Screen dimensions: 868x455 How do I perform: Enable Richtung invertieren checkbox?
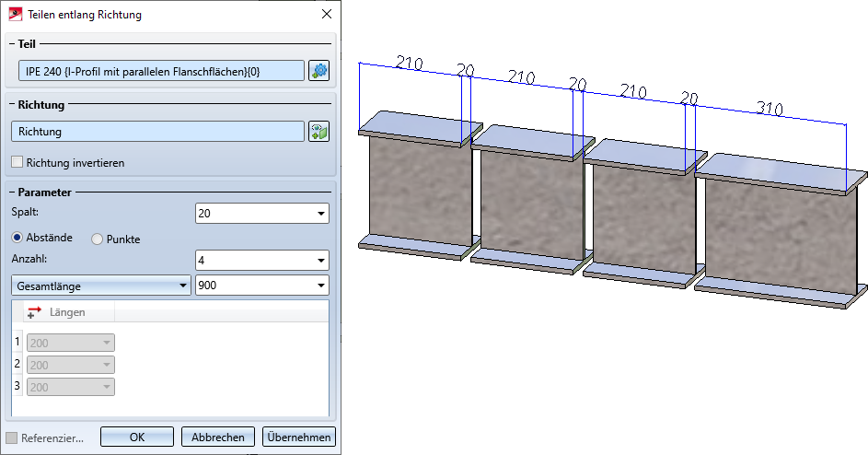tap(17, 162)
